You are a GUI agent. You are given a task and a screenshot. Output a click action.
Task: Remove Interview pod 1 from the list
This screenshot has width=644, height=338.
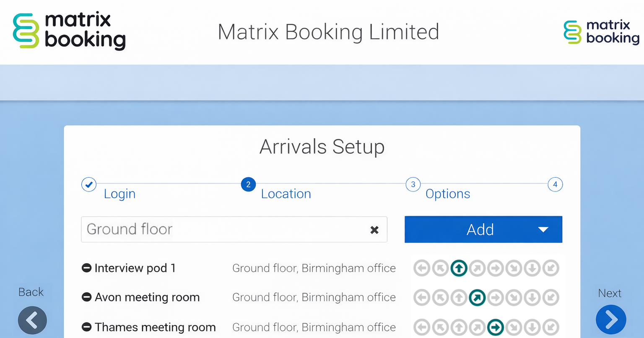[86, 268]
